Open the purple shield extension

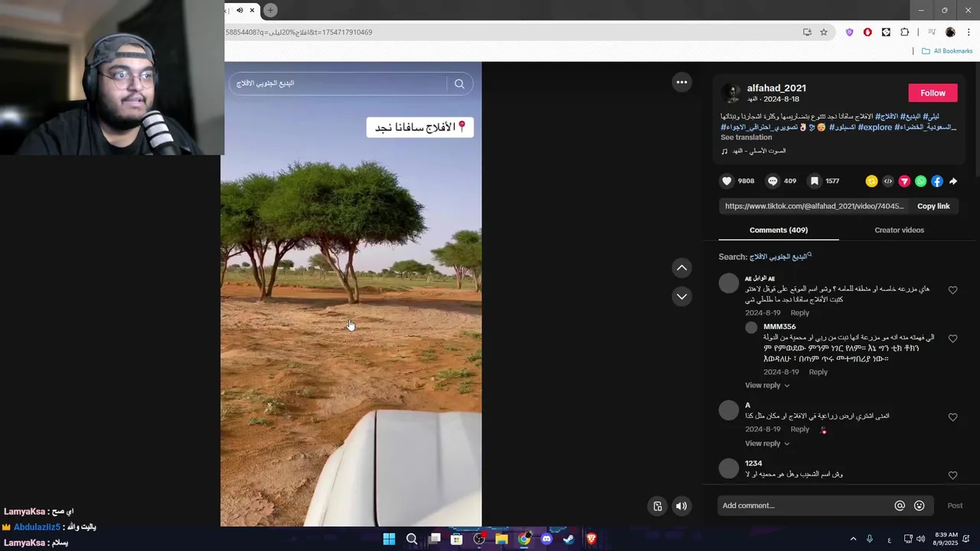849,32
